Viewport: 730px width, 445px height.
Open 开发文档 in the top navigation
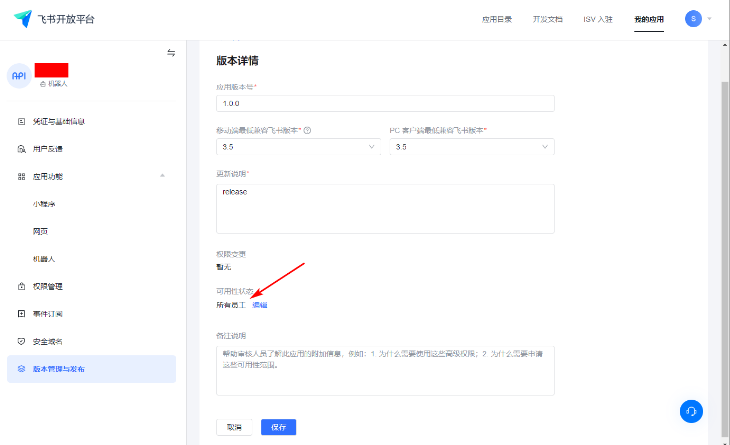click(x=548, y=19)
